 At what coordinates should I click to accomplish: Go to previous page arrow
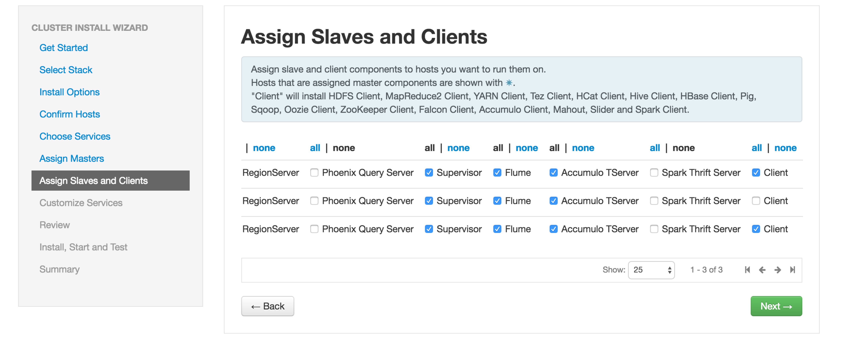coord(762,270)
